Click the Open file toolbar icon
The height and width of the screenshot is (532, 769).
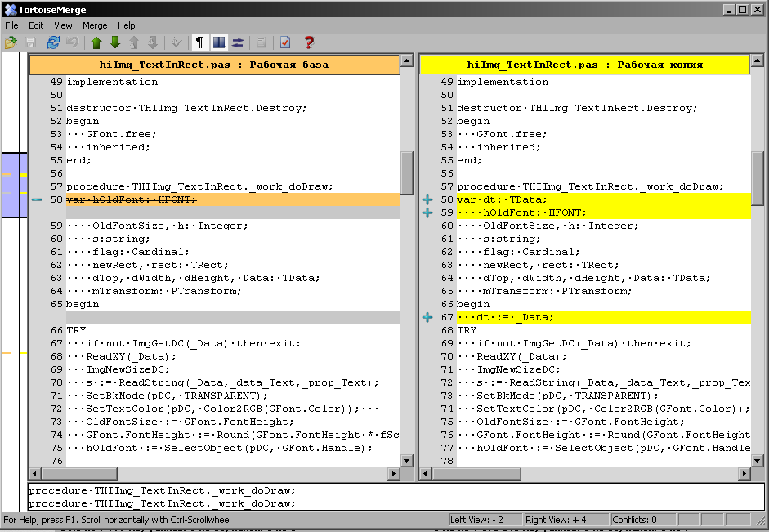11,42
